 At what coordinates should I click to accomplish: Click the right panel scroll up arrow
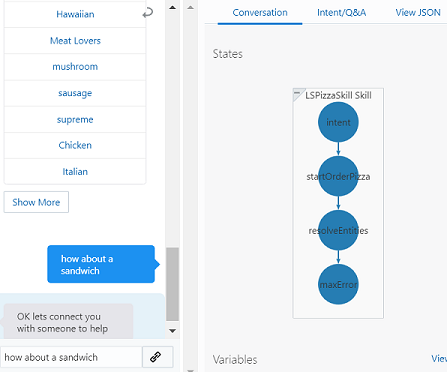(x=190, y=7)
